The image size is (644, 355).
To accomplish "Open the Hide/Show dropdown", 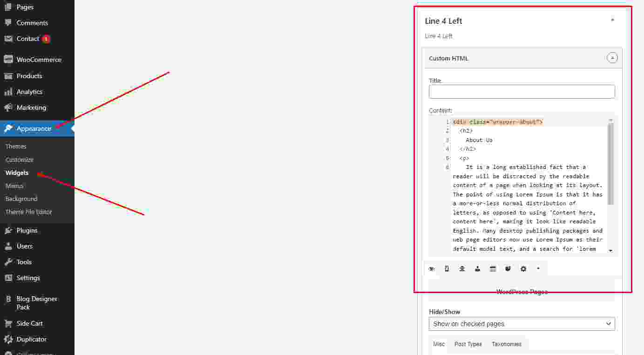I will (x=522, y=324).
